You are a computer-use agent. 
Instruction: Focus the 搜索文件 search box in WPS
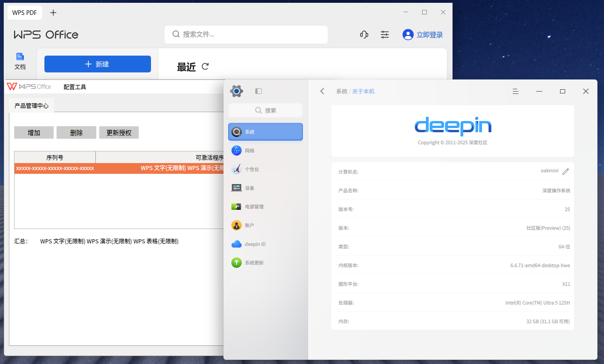pyautogui.click(x=246, y=34)
